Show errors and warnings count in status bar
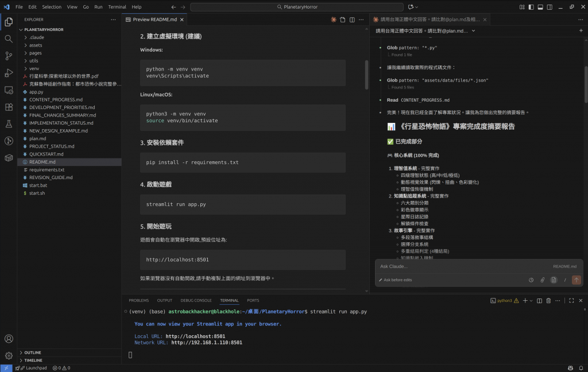 pyautogui.click(x=61, y=368)
